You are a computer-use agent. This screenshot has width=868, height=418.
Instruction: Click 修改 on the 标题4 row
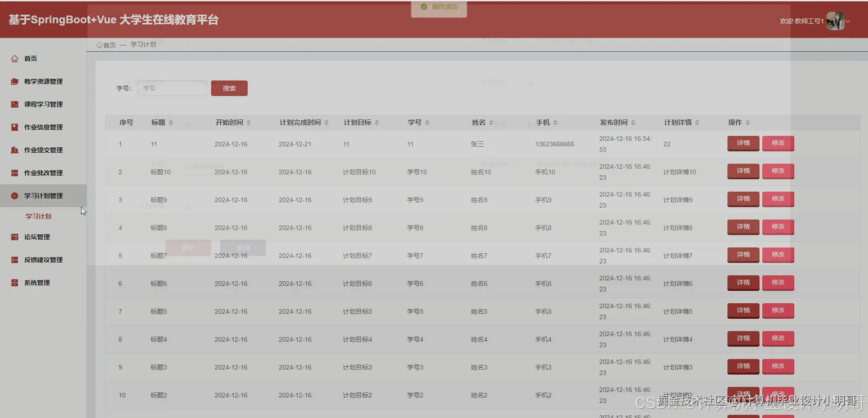(778, 338)
